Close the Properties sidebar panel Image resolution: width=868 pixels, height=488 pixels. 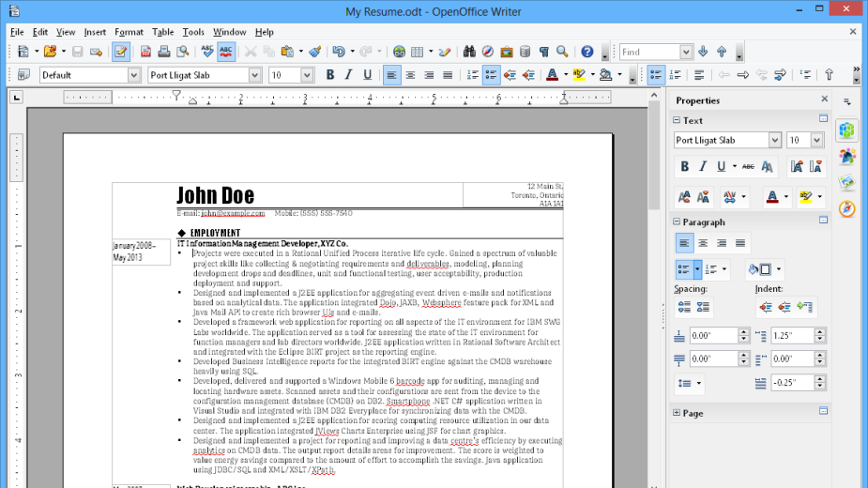coord(825,99)
